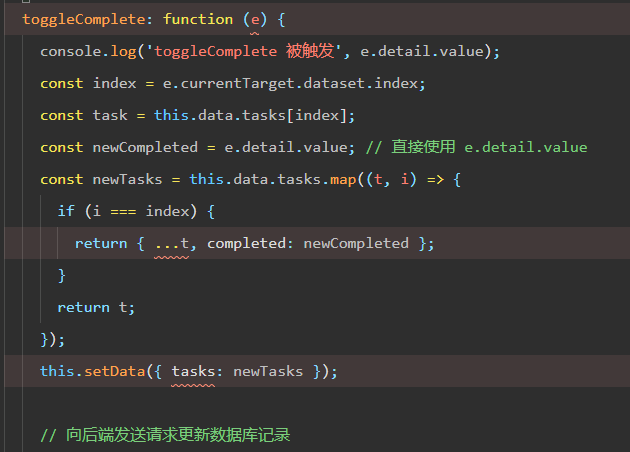Click the closing '});' of the map call

click(x=52, y=340)
